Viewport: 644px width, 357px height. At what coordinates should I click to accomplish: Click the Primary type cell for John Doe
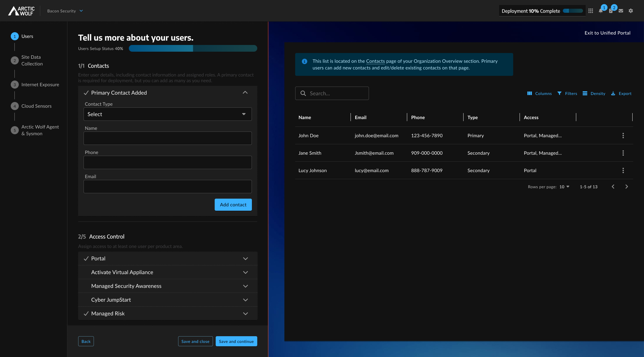coord(476,136)
